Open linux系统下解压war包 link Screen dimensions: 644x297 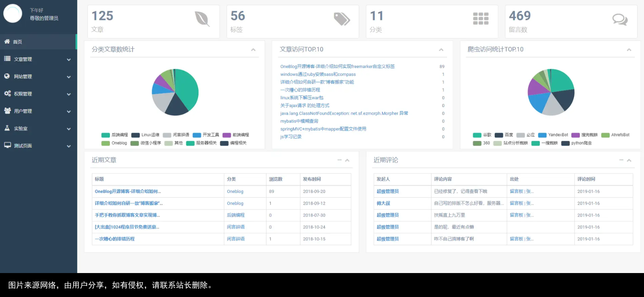click(302, 98)
